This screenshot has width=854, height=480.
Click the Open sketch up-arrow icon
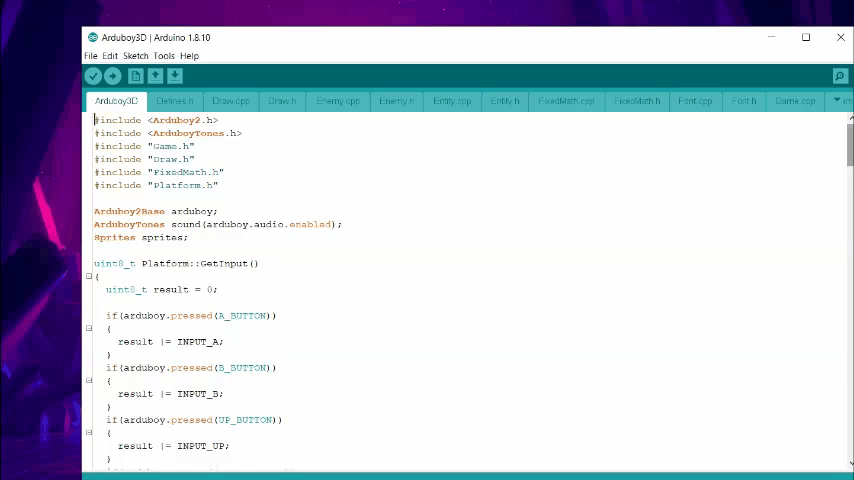(x=155, y=76)
